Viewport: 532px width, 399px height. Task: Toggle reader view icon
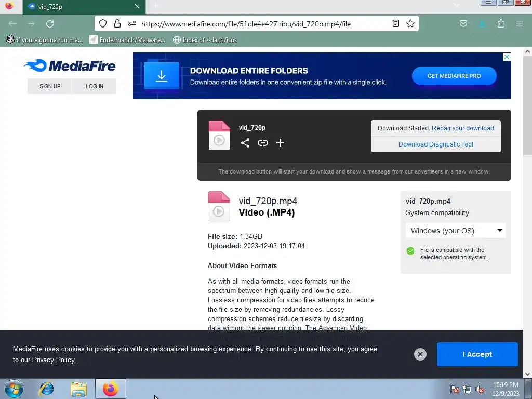click(395, 23)
